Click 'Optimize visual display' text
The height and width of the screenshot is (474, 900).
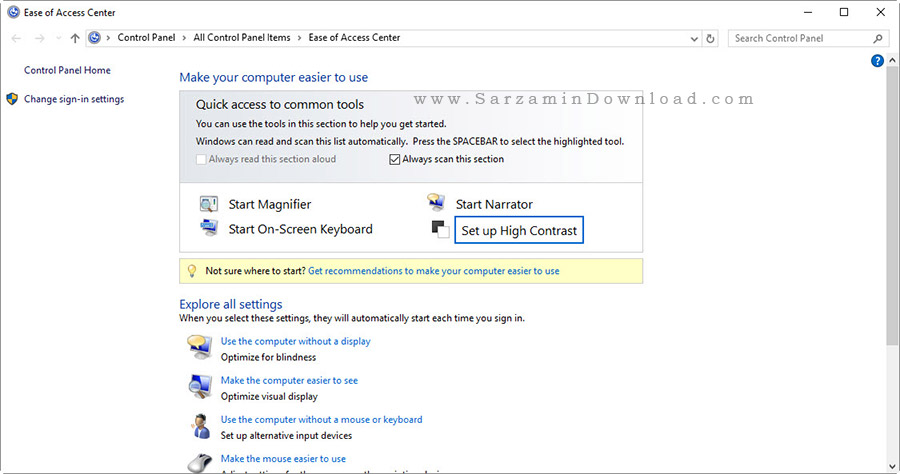[x=269, y=396]
